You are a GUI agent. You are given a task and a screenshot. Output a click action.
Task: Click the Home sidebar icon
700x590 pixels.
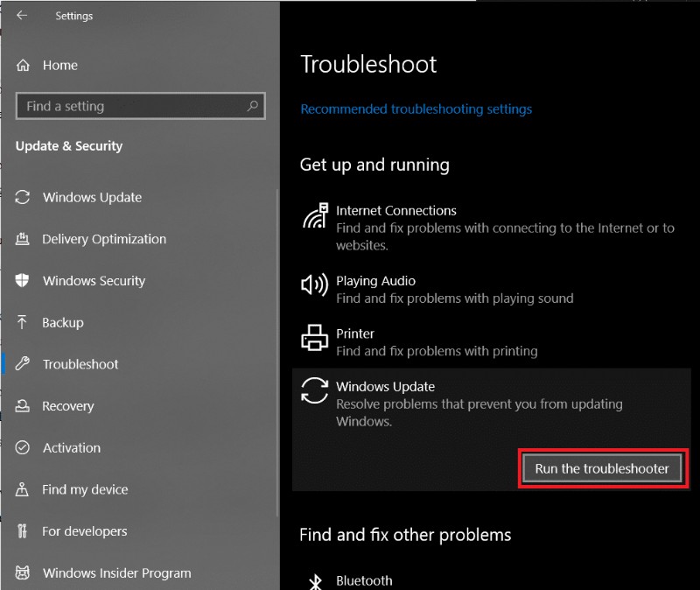(x=21, y=65)
